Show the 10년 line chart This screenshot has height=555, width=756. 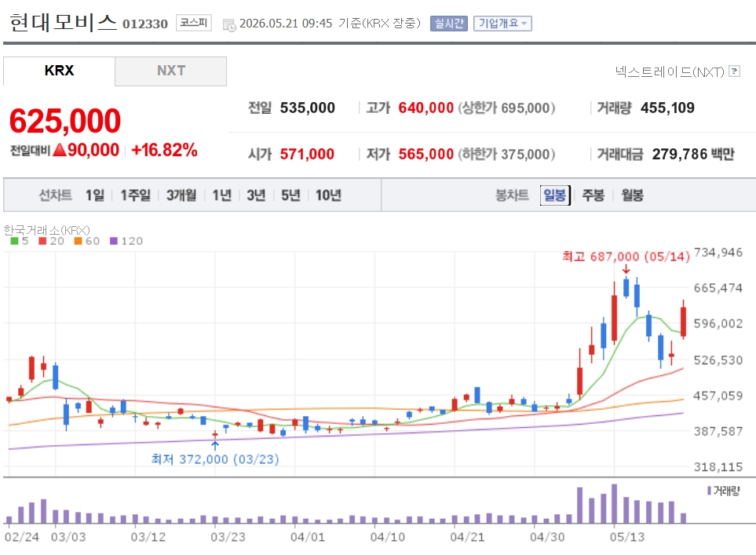[x=328, y=195]
